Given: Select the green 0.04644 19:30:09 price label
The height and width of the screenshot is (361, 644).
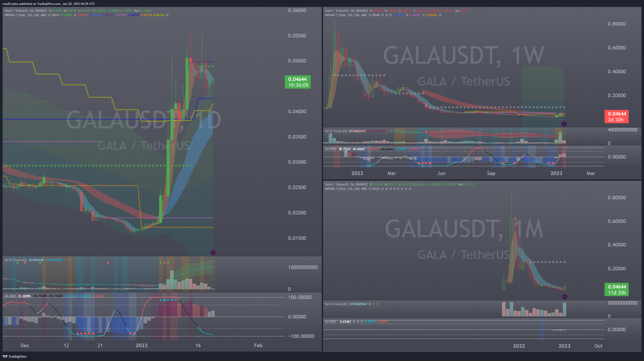Looking at the screenshot, I should (298, 82).
